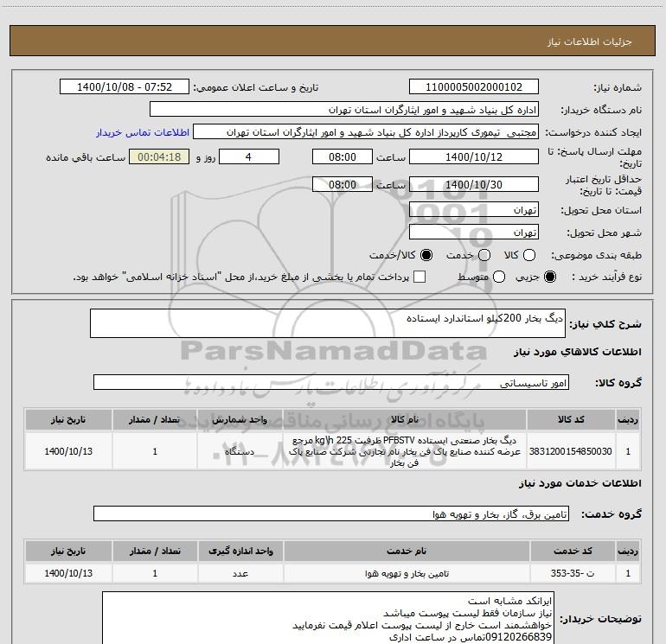Click the services table date 1400/10/13 cell

[x=68, y=573]
